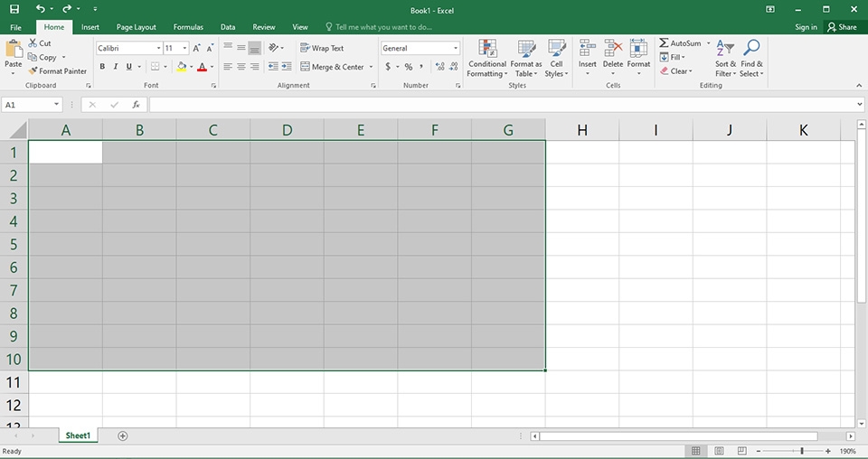868x459 pixels.
Task: Increase decimal places
Action: 440,66
